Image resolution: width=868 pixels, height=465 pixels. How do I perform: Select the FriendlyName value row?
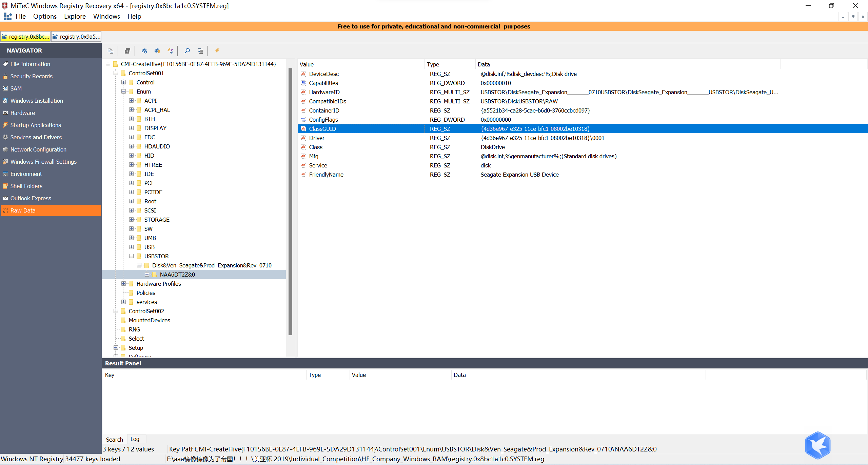tap(326, 175)
